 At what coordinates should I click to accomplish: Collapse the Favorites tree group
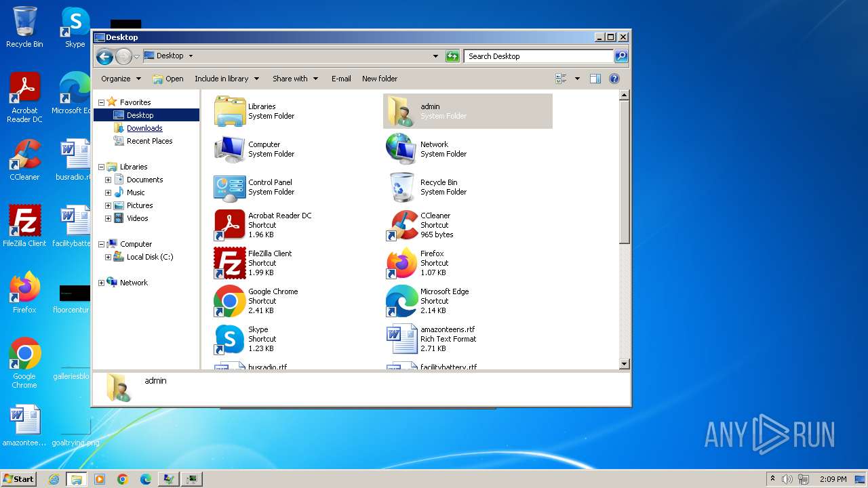pos(101,102)
